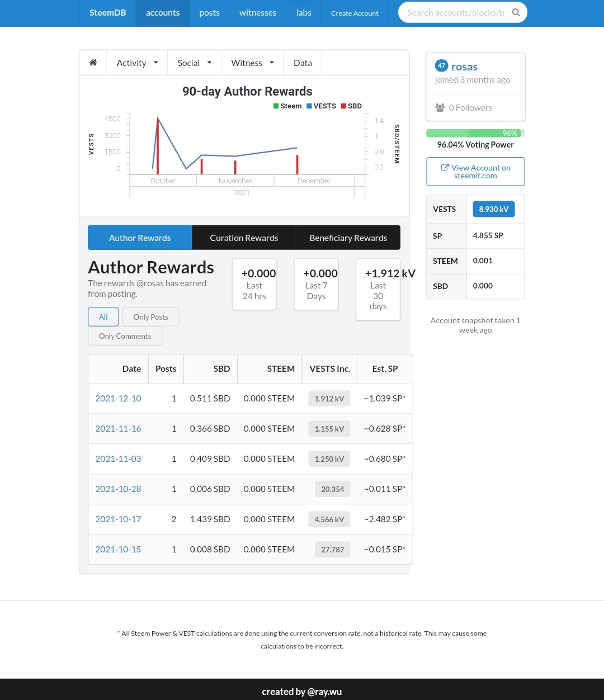Click the Last 24 hrs reward card
The width and height of the screenshot is (604, 700).
[x=254, y=284]
